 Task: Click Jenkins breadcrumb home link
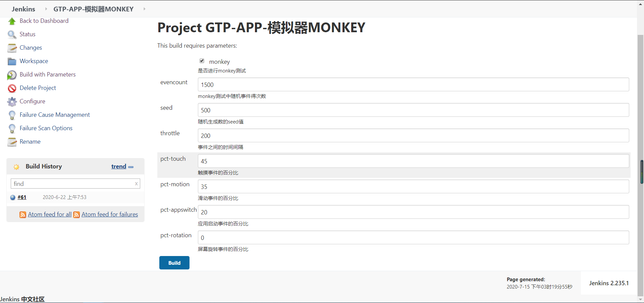23,9
